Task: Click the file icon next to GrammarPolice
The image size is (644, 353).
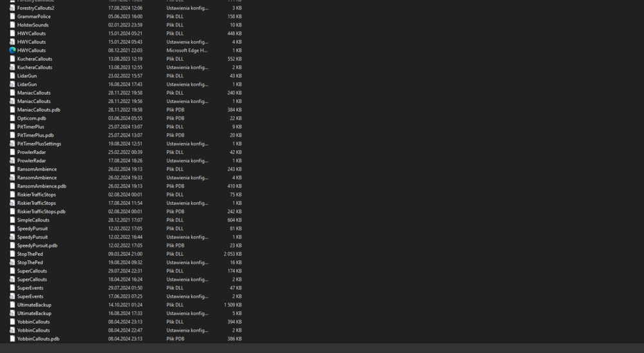Action: point(12,17)
